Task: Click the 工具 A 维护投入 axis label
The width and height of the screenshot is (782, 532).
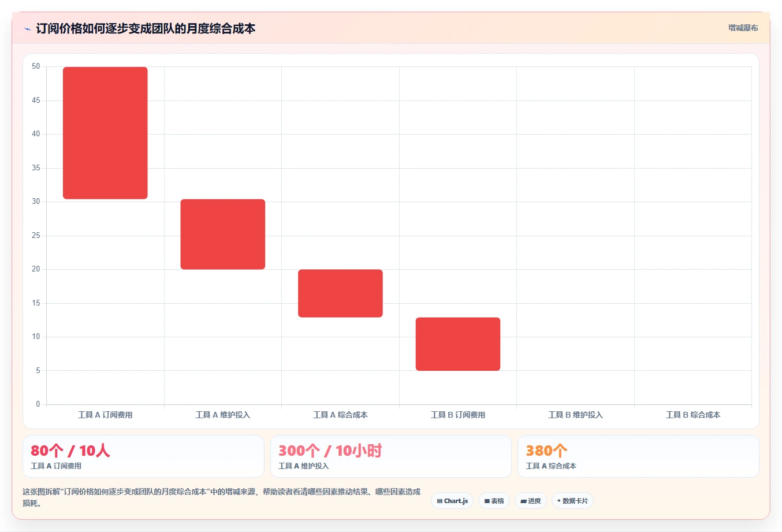Action: 223,415
